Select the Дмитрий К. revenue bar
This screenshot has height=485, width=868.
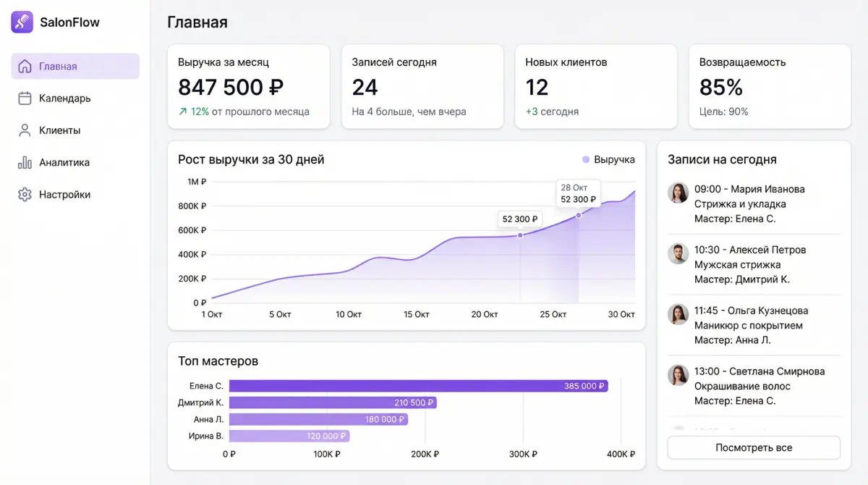point(333,402)
